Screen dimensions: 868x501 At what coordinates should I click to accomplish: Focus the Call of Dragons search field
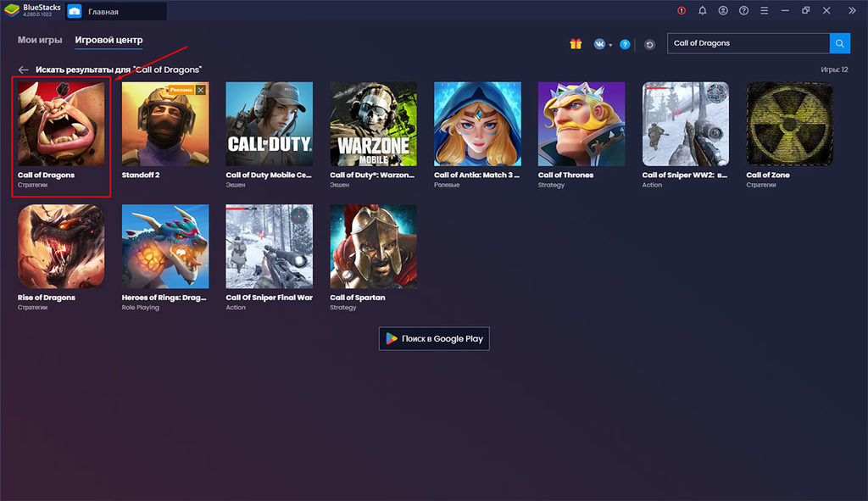coord(748,43)
